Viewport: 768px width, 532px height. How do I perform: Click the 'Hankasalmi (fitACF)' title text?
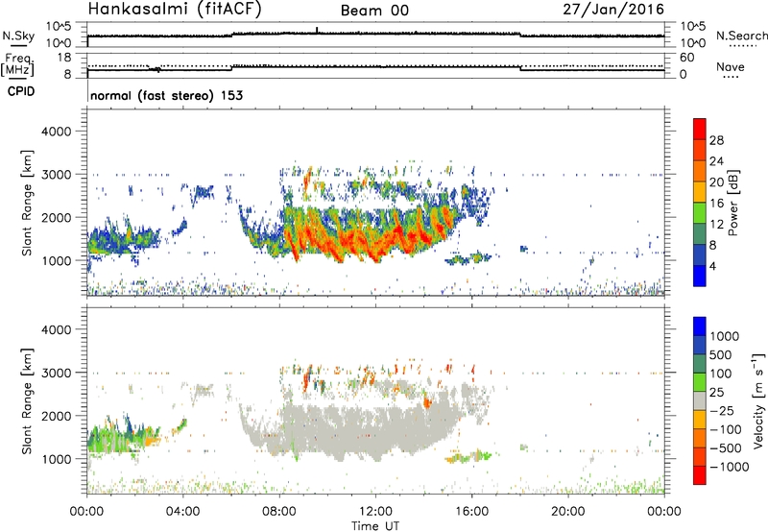(175, 9)
